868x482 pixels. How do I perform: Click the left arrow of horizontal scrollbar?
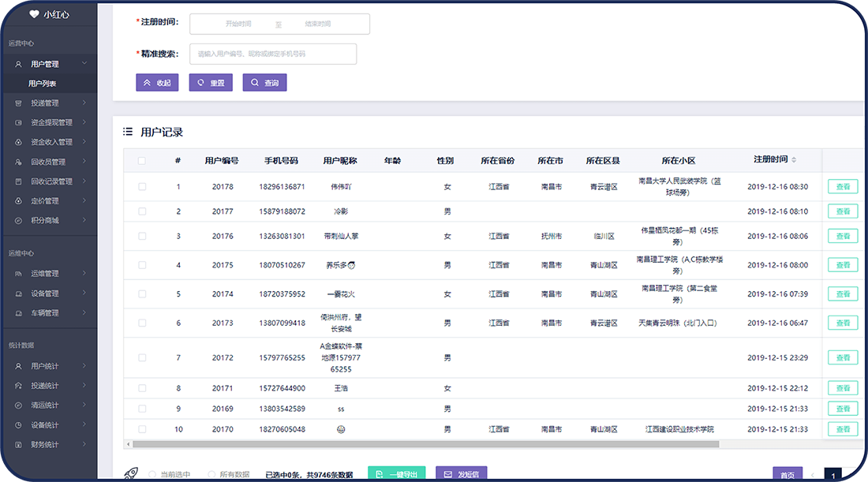pos(129,444)
